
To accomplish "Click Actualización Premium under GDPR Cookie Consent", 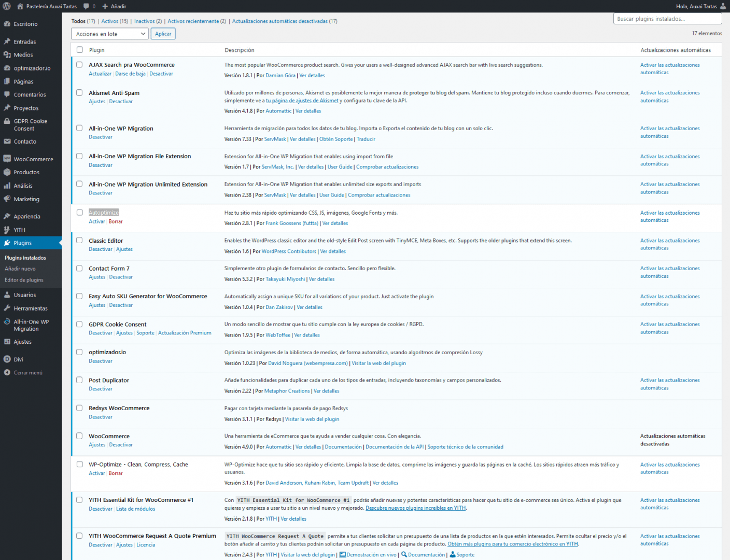I will pyautogui.click(x=185, y=333).
